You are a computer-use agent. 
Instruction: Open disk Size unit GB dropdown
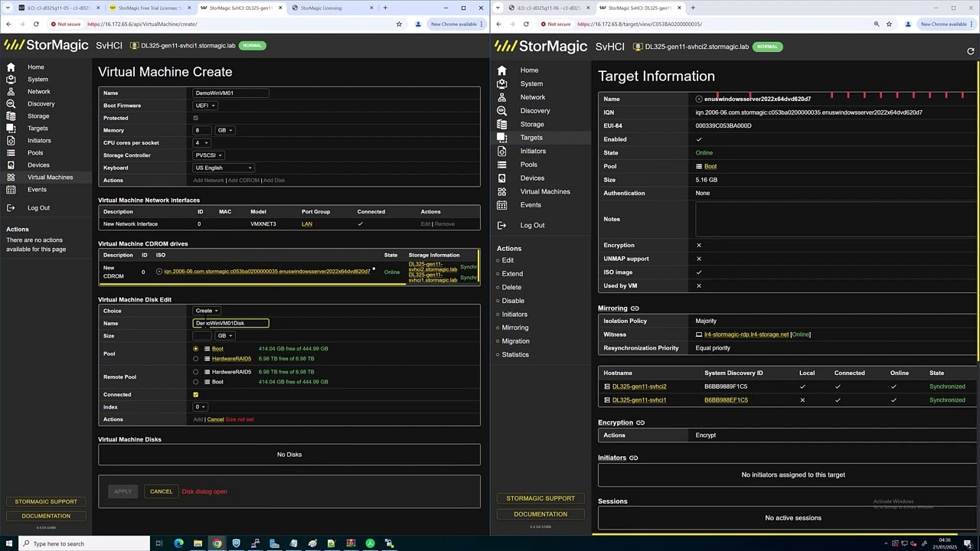225,335
